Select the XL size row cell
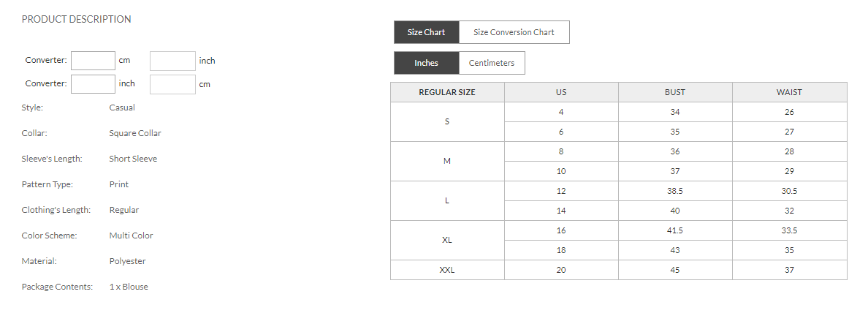Viewport: 868px width, 324px height. click(446, 240)
